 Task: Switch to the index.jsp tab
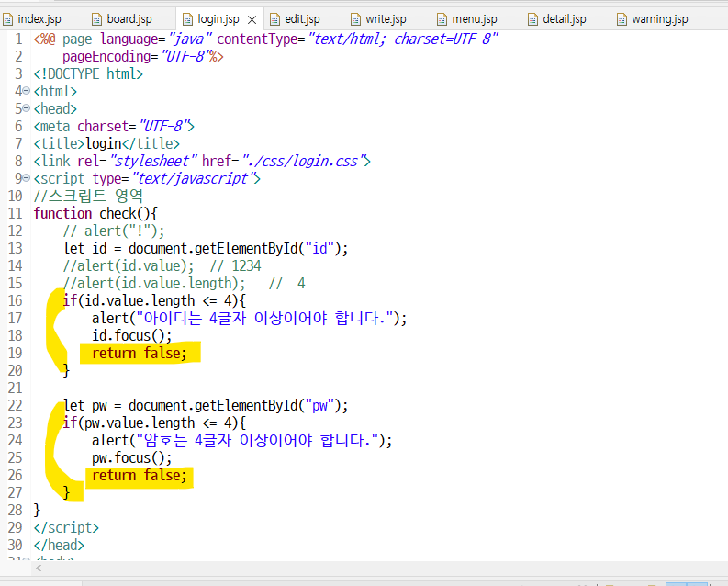[x=32, y=19]
